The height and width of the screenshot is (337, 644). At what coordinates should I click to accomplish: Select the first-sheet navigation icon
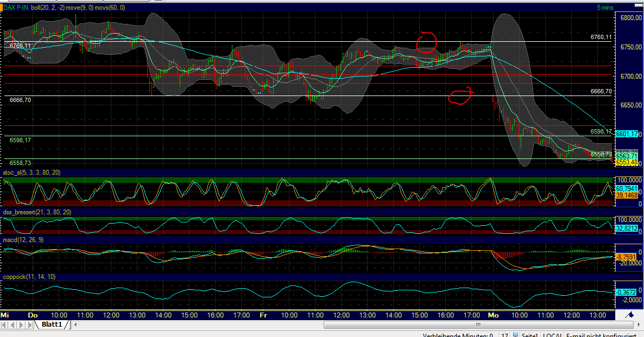(4, 325)
